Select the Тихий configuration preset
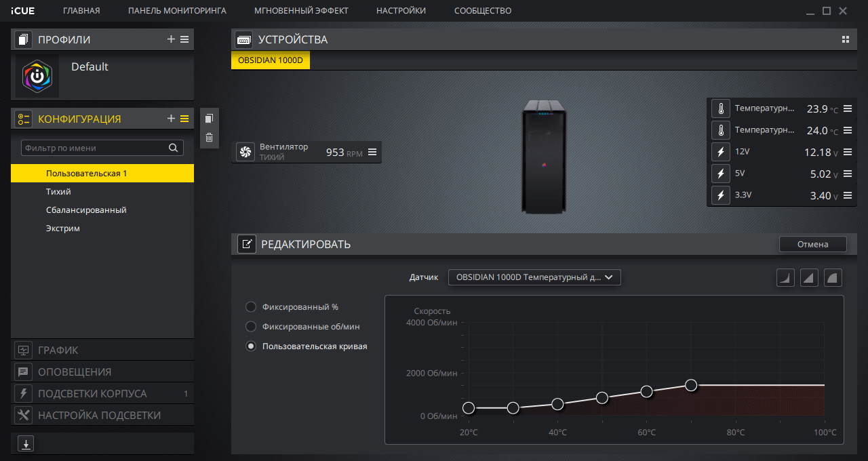This screenshot has height=461, width=868. click(102, 192)
